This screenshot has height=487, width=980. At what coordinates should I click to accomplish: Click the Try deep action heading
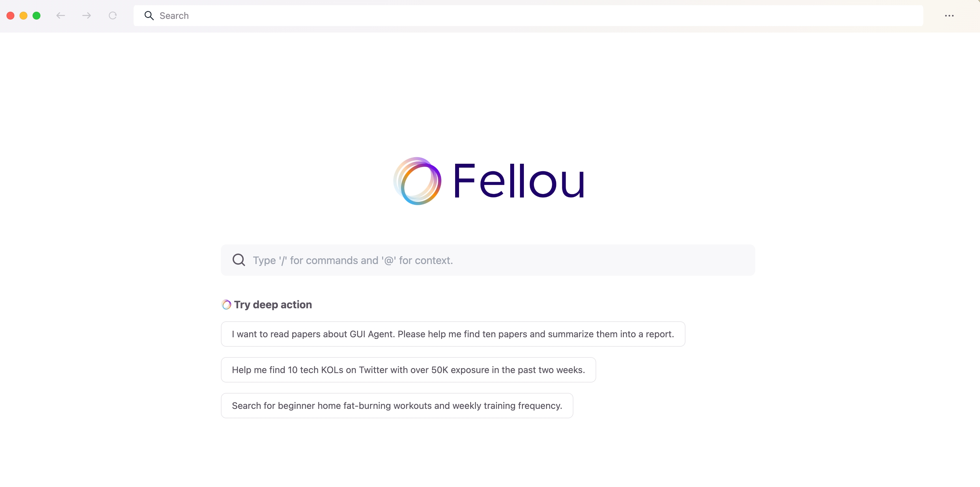pyautogui.click(x=273, y=304)
